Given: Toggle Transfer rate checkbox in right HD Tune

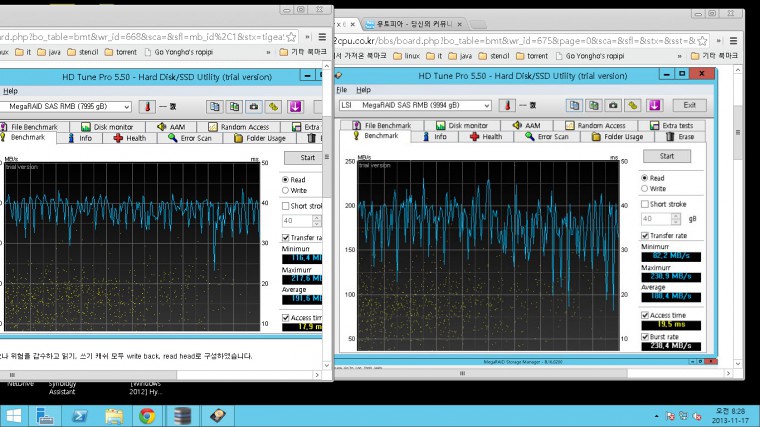Looking at the screenshot, I should click(645, 236).
